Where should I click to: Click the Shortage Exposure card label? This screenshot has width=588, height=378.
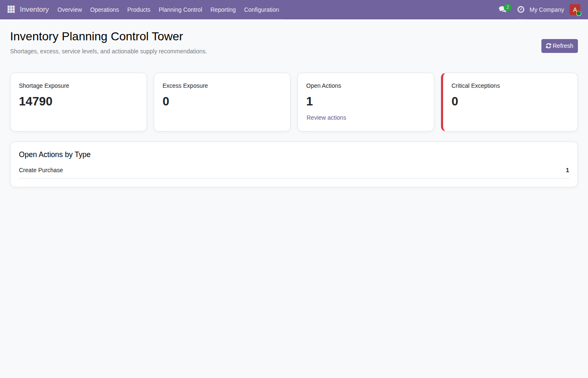coord(44,86)
